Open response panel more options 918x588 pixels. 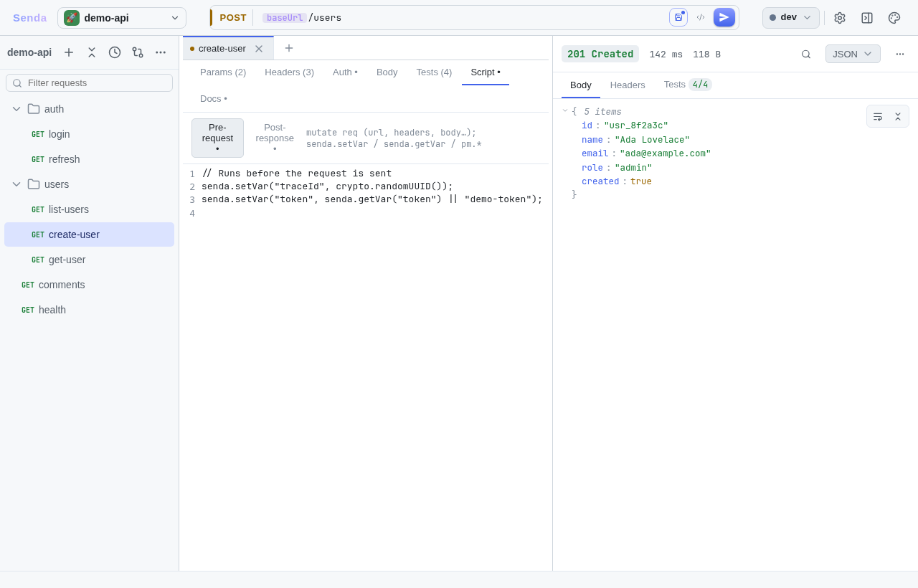click(900, 54)
